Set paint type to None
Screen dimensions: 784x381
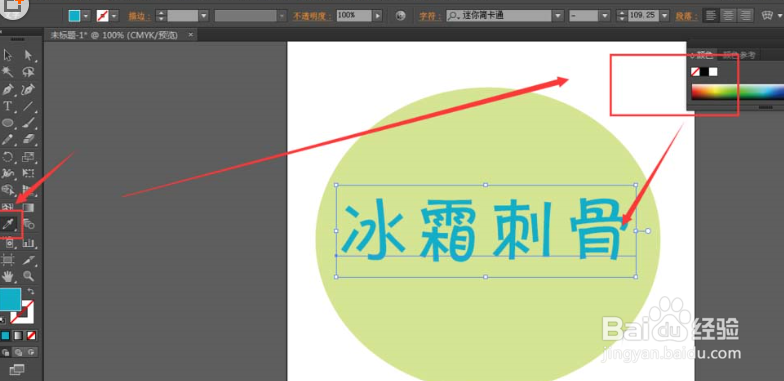point(31,336)
